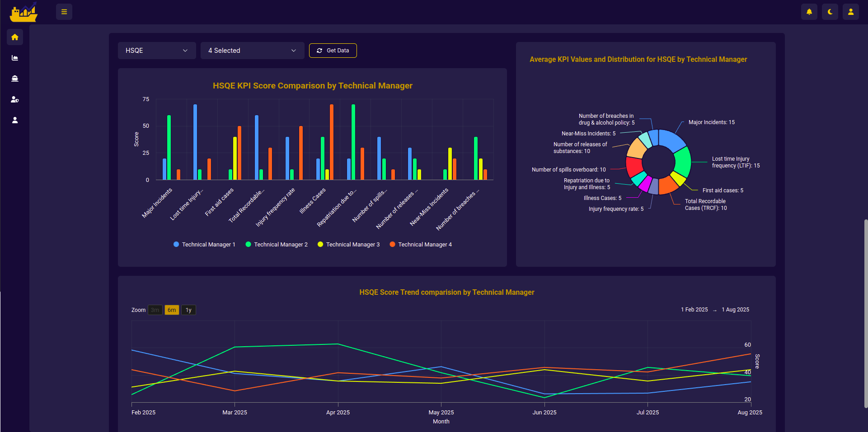Switch theme with the moon icon

830,12
